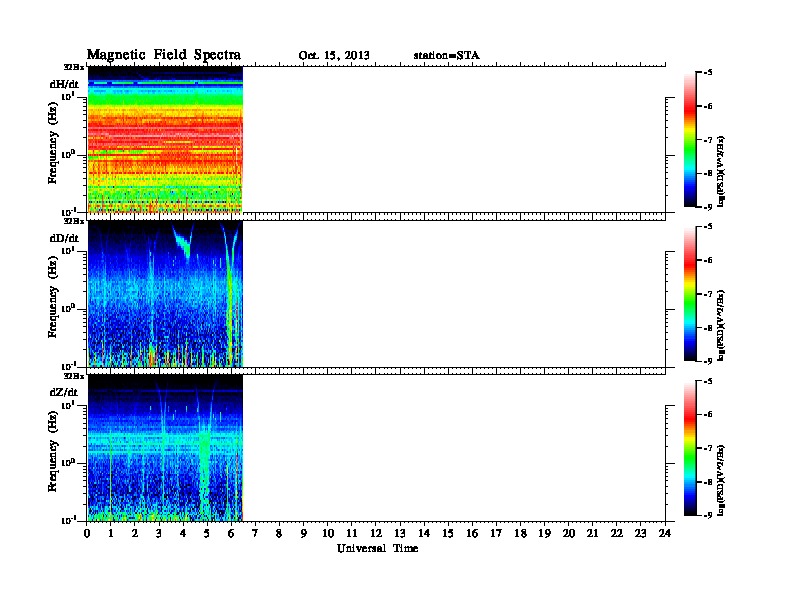Click the dH/dt panel color bar

pos(689,139)
